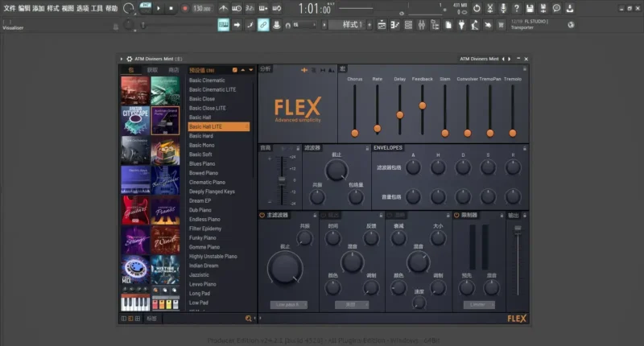Switch to the 商店 tab
Image resolution: width=644 pixels, height=346 pixels.
point(174,70)
